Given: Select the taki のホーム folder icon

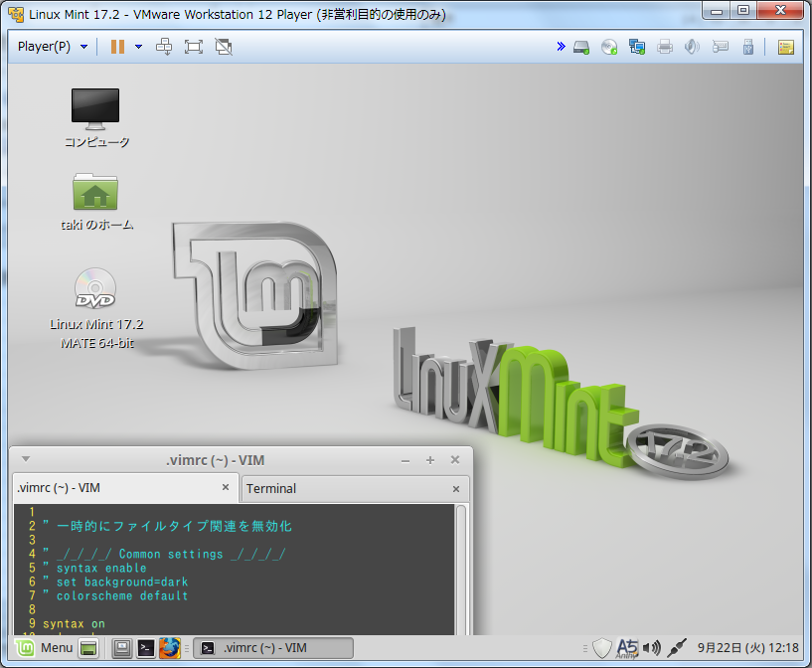Looking at the screenshot, I should click(96, 202).
